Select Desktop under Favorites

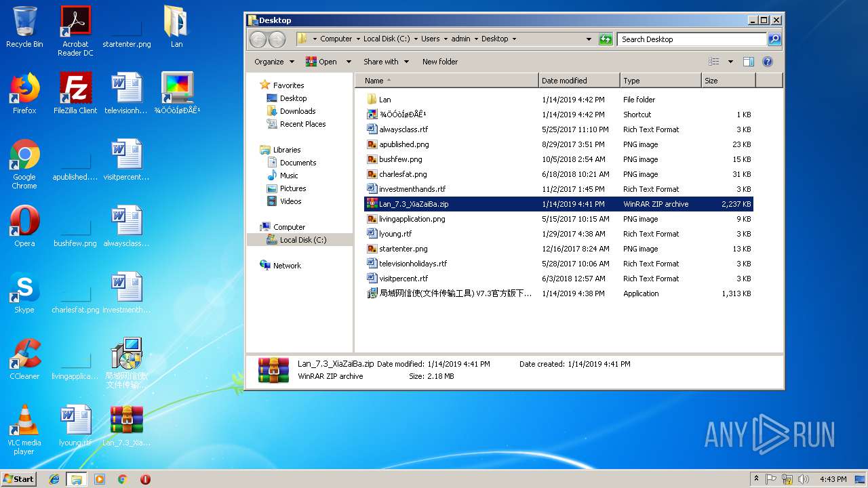293,98
